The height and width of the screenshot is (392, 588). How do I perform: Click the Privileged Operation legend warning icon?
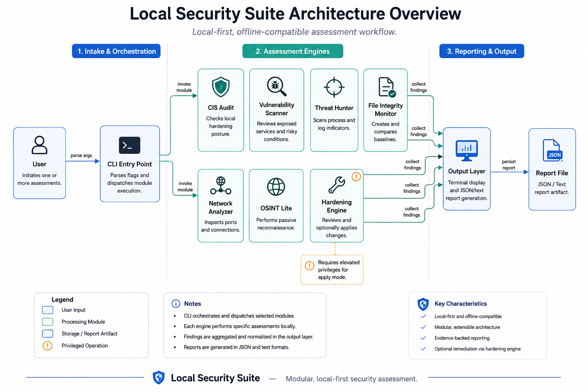tap(47, 346)
